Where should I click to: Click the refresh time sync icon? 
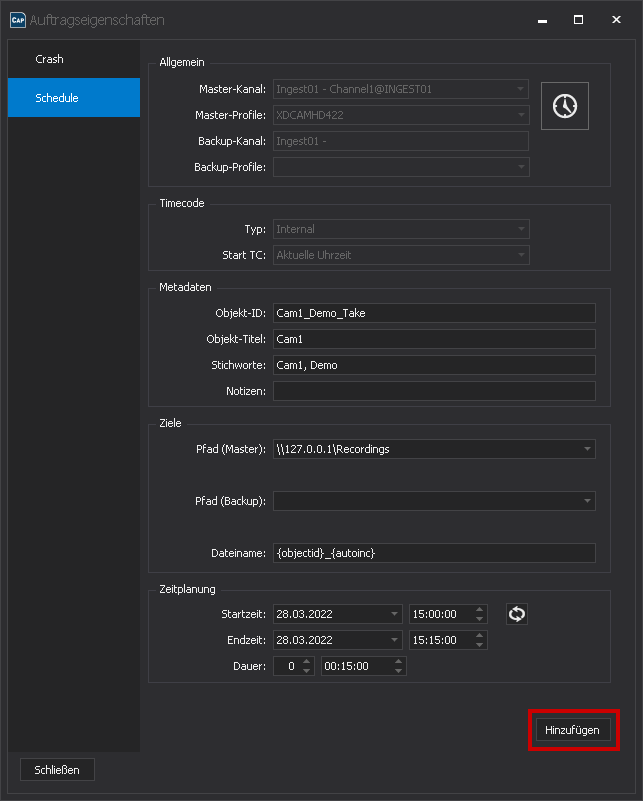(516, 614)
